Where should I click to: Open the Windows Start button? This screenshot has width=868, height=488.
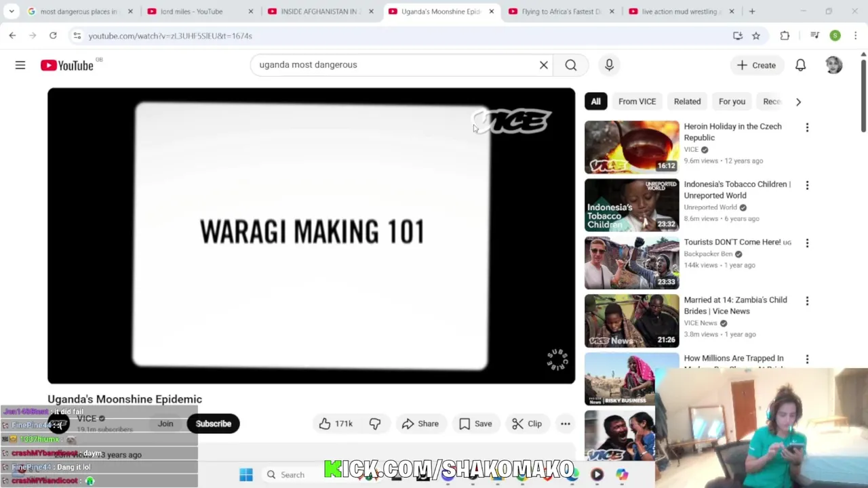pyautogui.click(x=246, y=474)
